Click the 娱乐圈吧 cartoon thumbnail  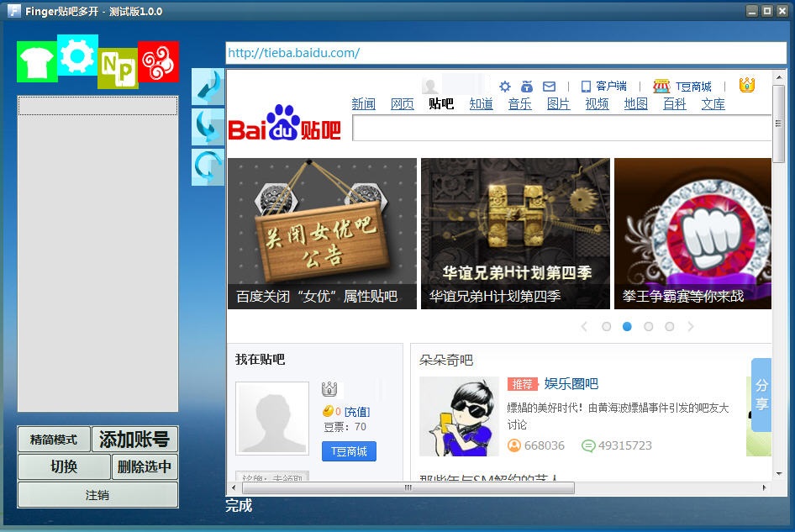459,416
